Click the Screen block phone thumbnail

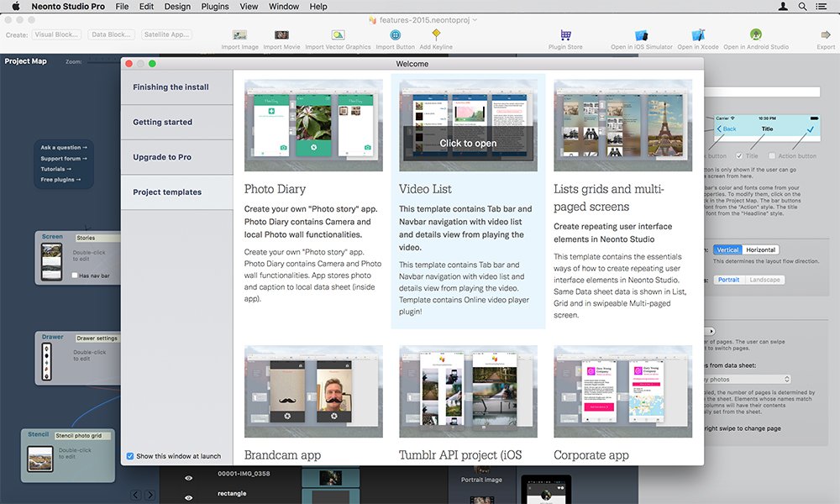pyautogui.click(x=51, y=262)
